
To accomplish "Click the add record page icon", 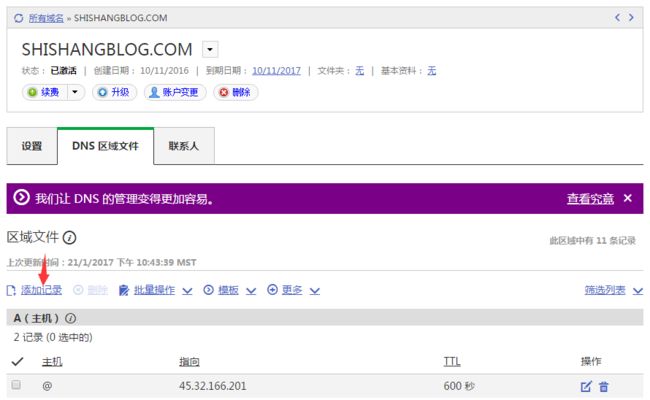I will (11, 291).
